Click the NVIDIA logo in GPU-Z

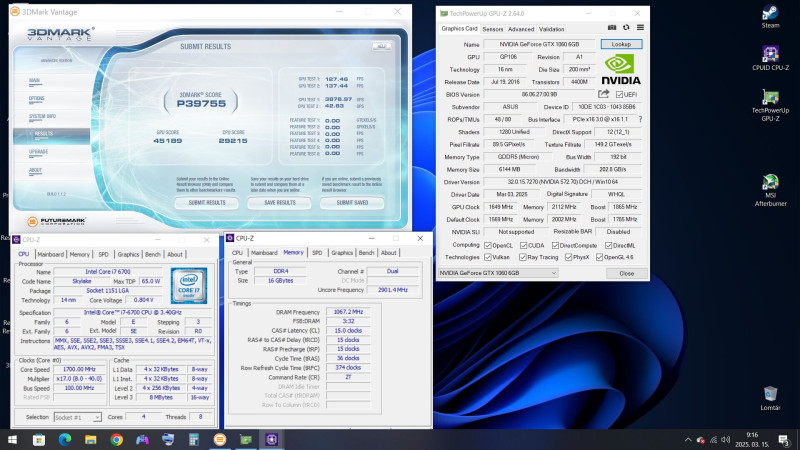coord(620,70)
